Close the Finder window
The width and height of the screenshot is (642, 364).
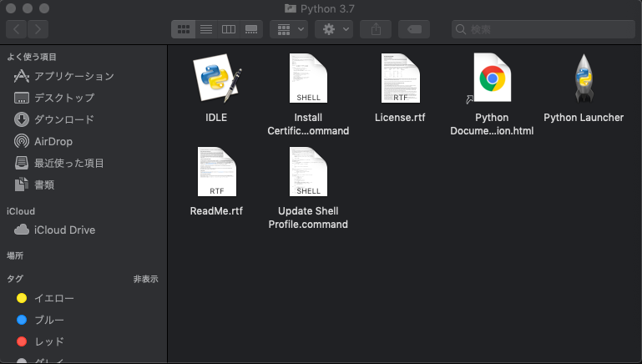click(11, 8)
